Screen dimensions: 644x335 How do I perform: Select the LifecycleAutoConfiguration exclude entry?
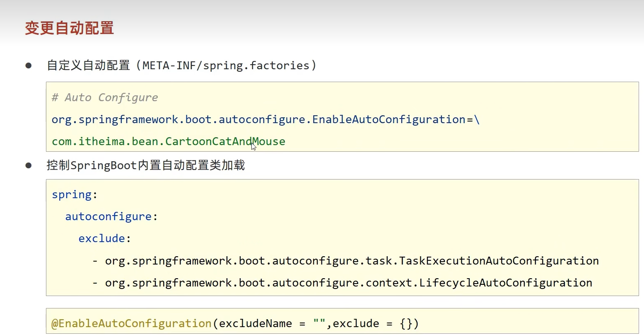[x=343, y=283]
